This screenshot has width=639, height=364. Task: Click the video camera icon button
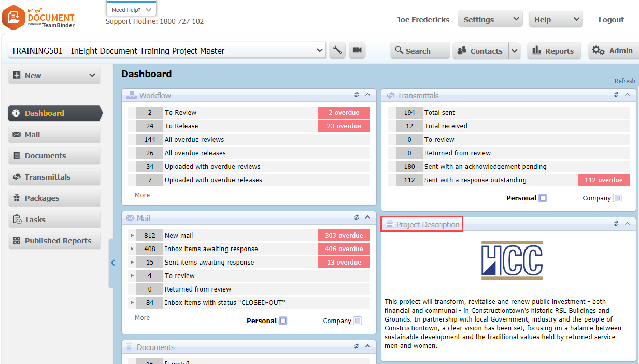357,50
